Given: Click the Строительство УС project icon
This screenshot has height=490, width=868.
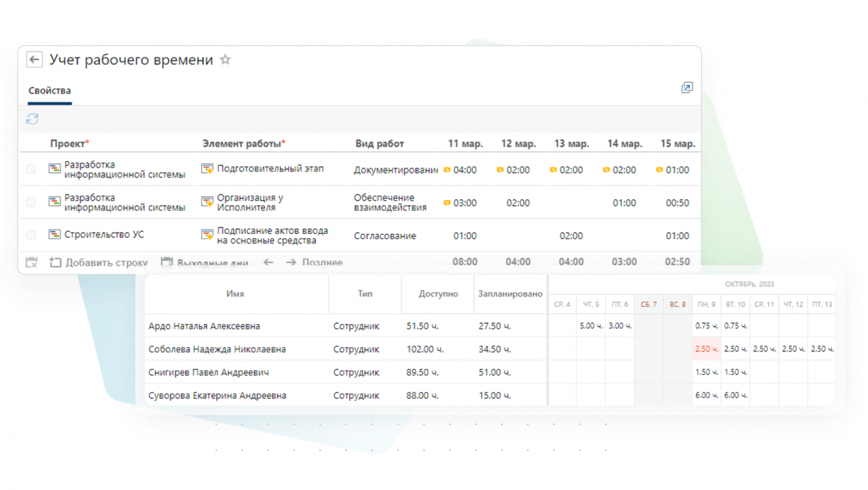Looking at the screenshot, I should point(54,235).
